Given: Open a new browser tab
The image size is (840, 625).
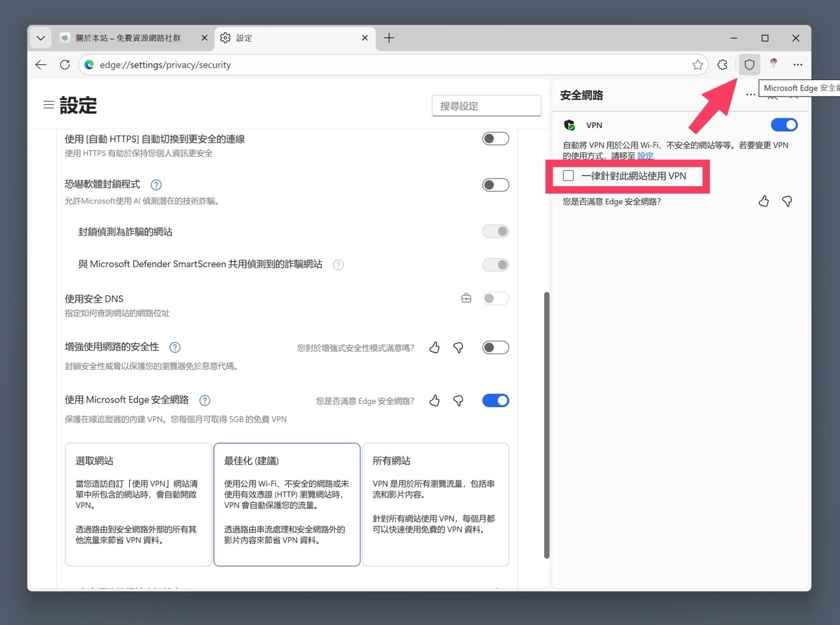Looking at the screenshot, I should pyautogui.click(x=389, y=38).
